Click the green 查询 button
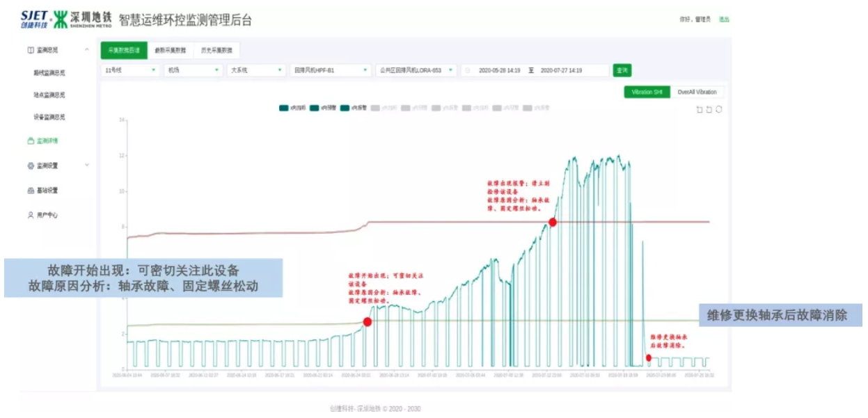This screenshot has height=418, width=868. point(622,70)
